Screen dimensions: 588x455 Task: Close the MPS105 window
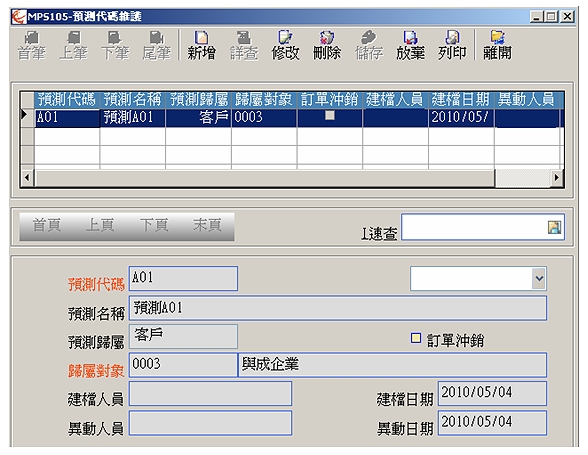pos(568,17)
